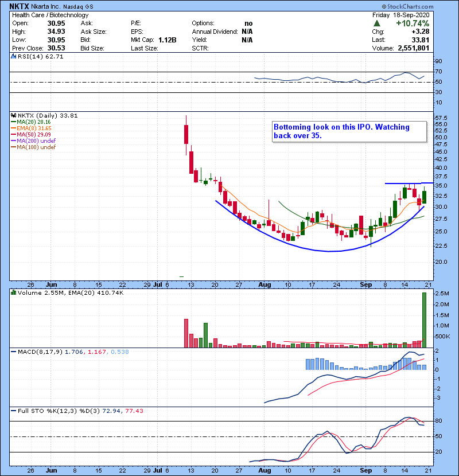Select the Chg value '+3.28'
Image resolution: width=459 pixels, height=476 pixels.
pyautogui.click(x=421, y=32)
